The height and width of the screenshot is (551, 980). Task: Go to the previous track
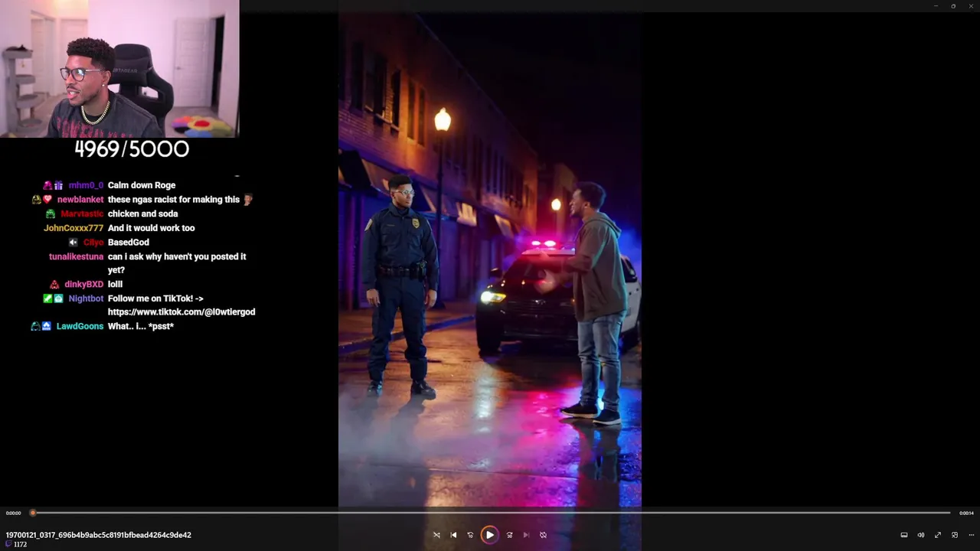[x=453, y=535]
